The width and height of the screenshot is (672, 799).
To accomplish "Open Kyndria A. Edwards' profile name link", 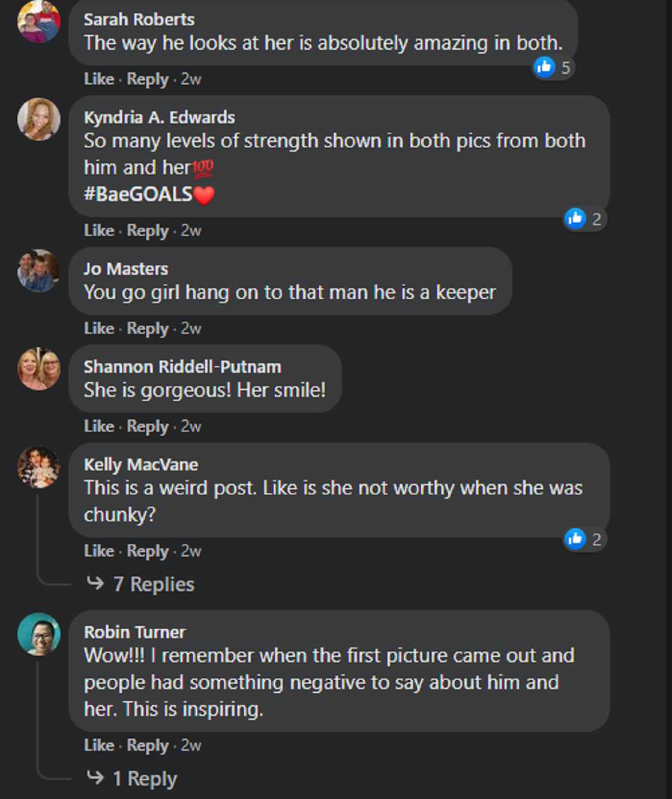I will click(159, 117).
